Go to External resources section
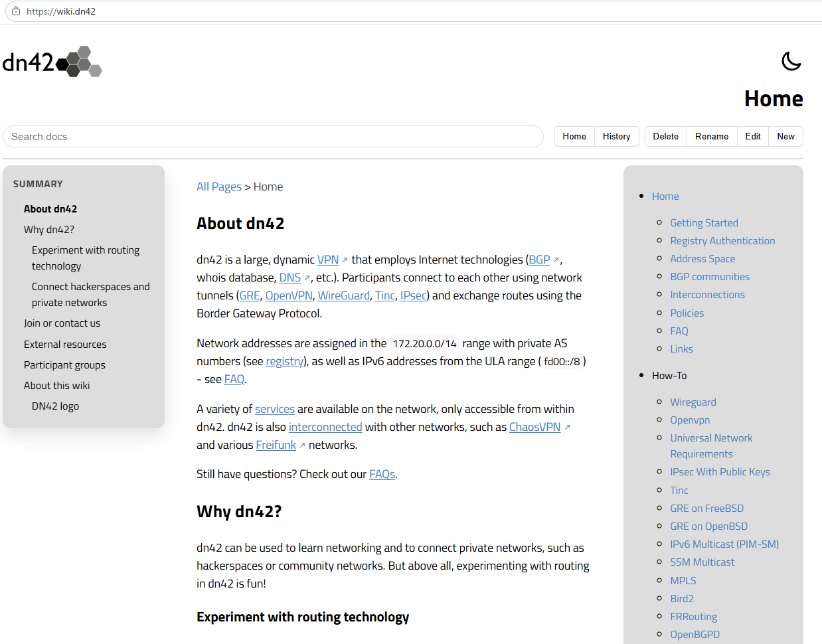 (x=65, y=345)
